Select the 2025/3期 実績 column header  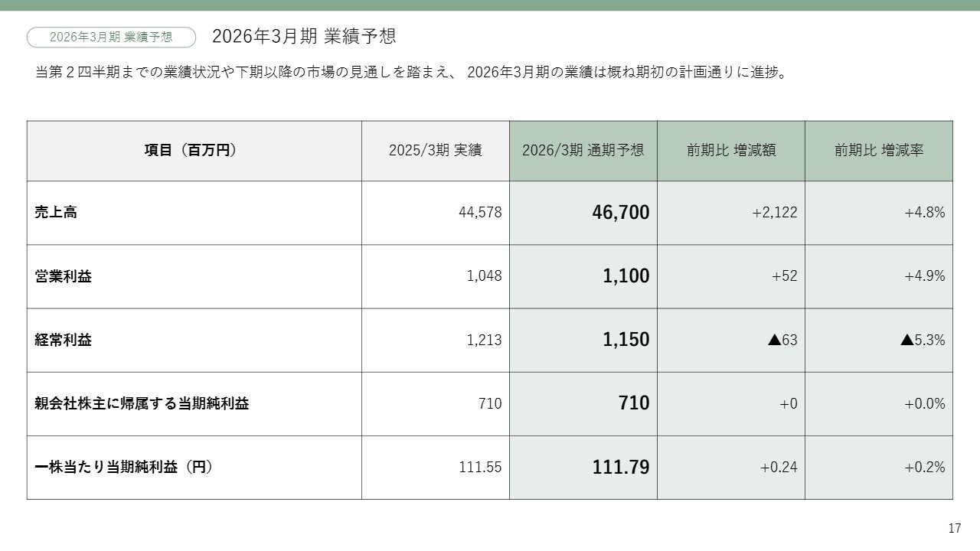(x=435, y=151)
